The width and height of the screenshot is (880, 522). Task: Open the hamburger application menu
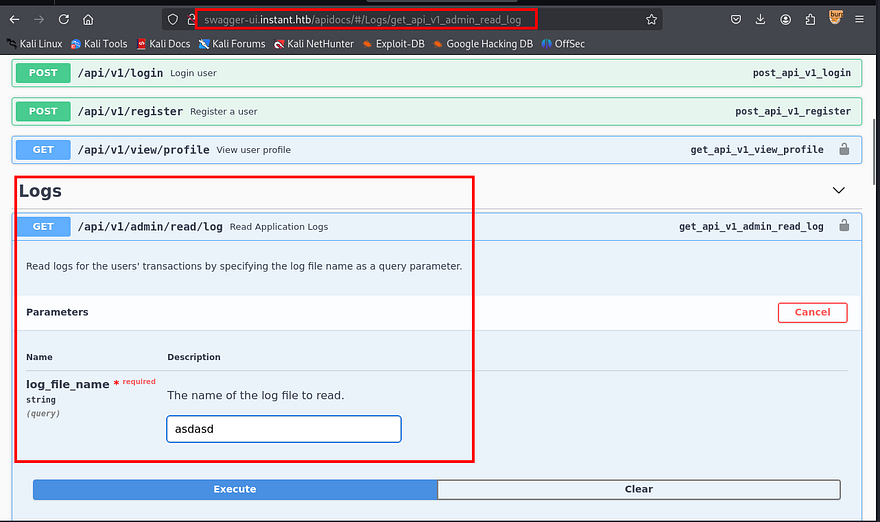click(x=859, y=20)
